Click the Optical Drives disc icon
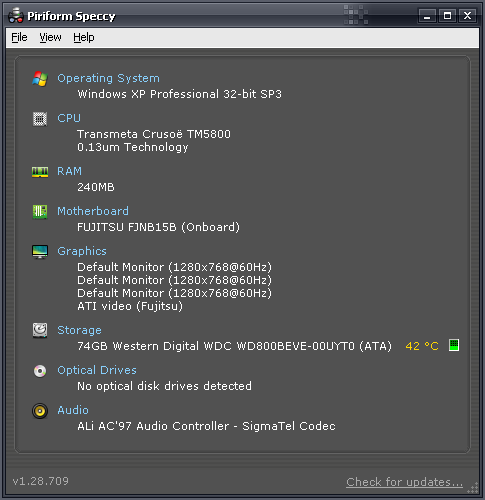 pos(40,371)
